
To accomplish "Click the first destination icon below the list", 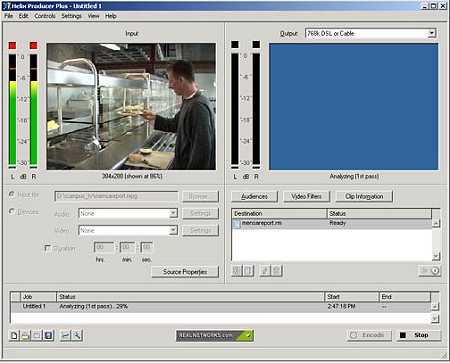I will (237, 271).
